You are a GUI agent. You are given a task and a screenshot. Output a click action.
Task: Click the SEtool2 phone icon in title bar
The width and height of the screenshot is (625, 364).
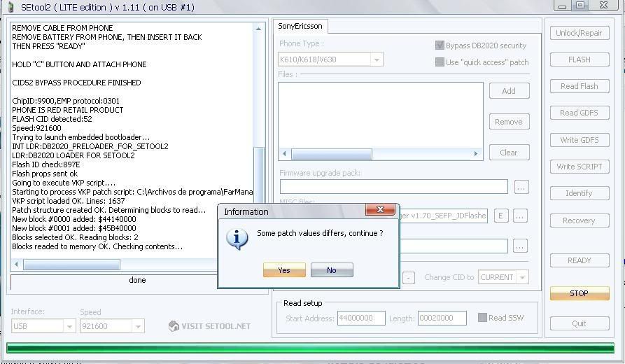[10, 7]
